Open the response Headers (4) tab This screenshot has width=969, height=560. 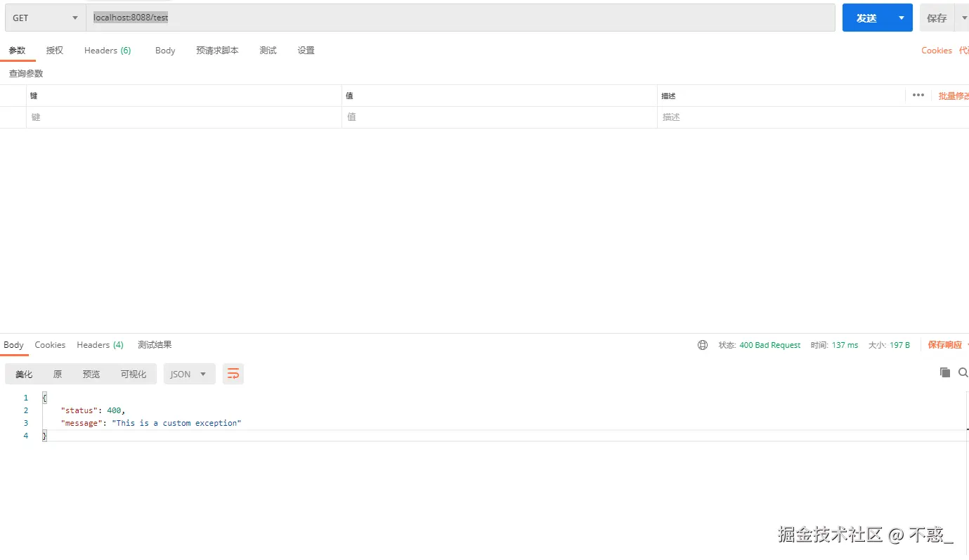pyautogui.click(x=100, y=345)
